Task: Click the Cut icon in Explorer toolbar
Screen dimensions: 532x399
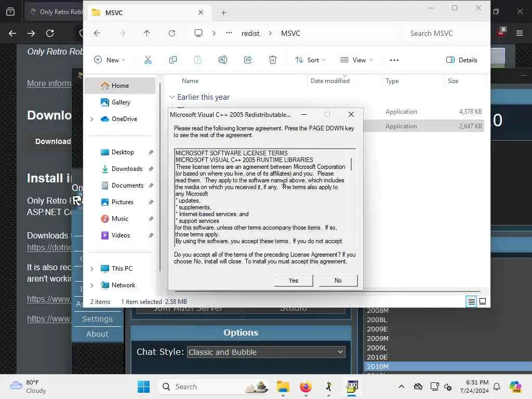Action: 148,60
